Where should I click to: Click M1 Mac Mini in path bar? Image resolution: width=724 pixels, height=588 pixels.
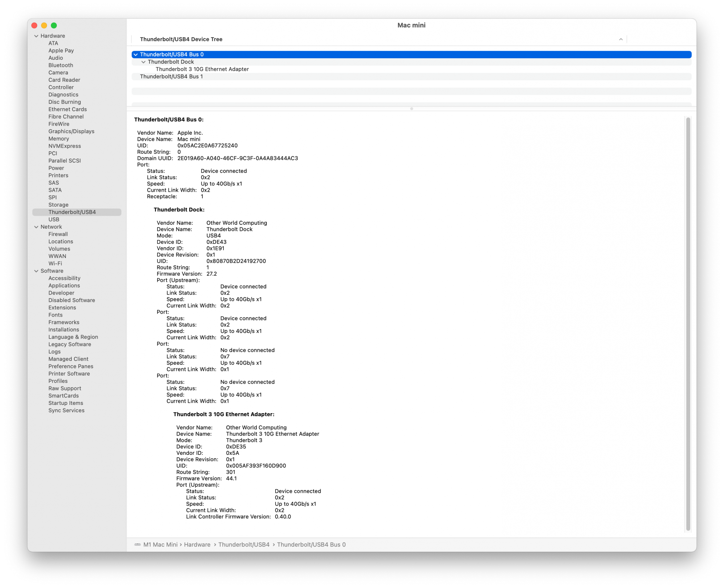(160, 545)
